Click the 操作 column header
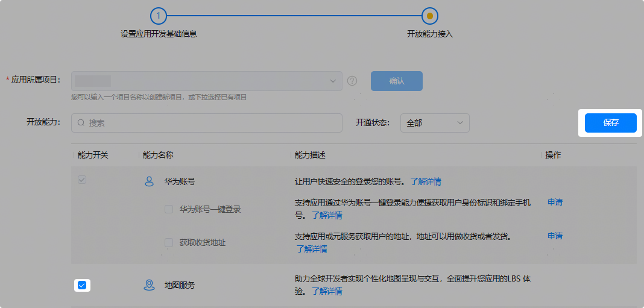The width and height of the screenshot is (644, 308). [x=553, y=156]
